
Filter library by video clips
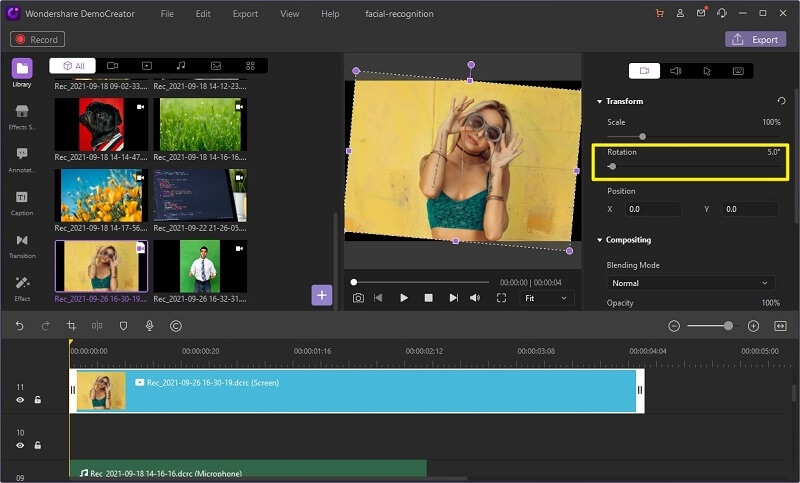pyautogui.click(x=147, y=65)
